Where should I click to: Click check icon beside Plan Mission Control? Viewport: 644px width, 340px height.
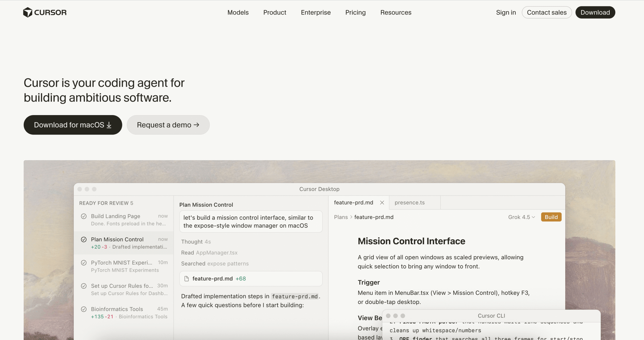coord(84,239)
